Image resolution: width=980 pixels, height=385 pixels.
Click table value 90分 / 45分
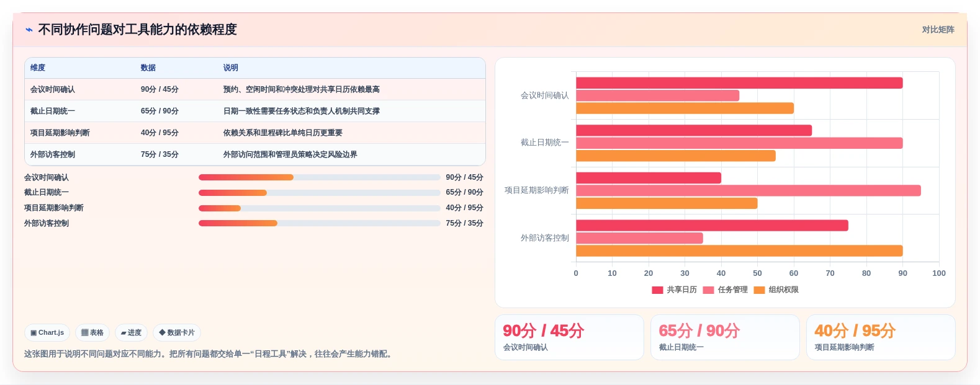coord(160,89)
